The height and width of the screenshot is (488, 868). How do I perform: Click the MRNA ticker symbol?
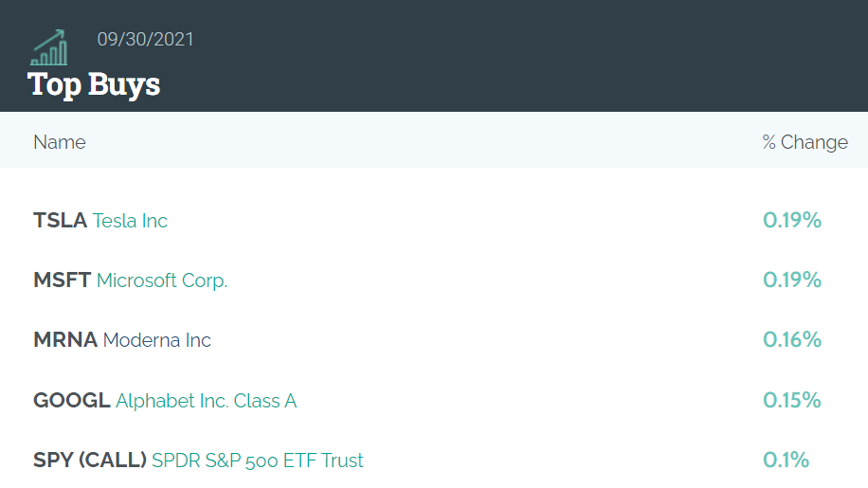[x=65, y=340]
